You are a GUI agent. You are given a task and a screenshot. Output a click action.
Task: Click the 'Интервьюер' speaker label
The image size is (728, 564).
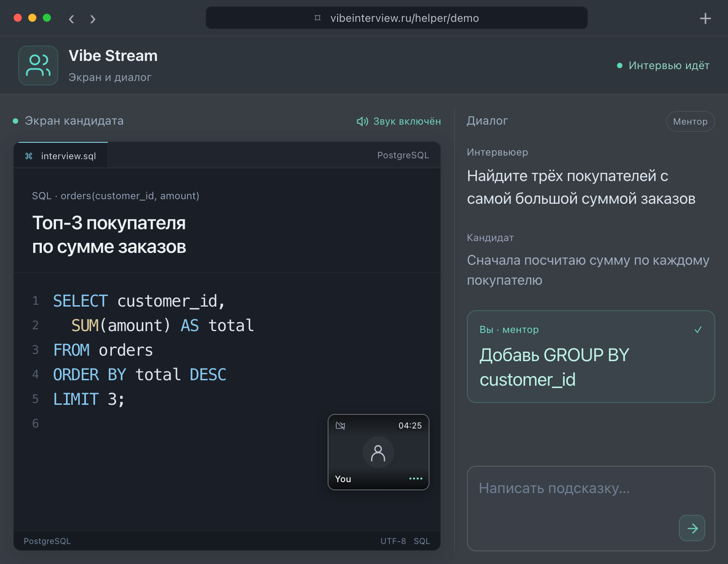pyautogui.click(x=497, y=152)
